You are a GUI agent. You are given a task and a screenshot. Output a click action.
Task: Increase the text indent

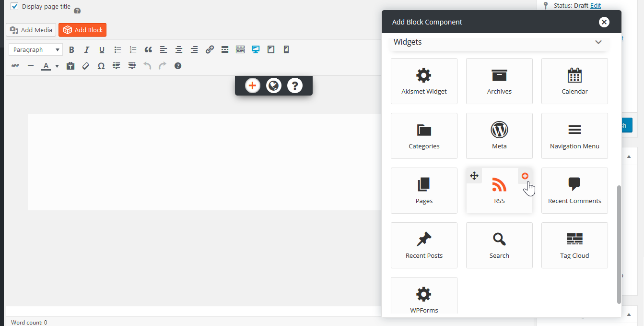132,66
